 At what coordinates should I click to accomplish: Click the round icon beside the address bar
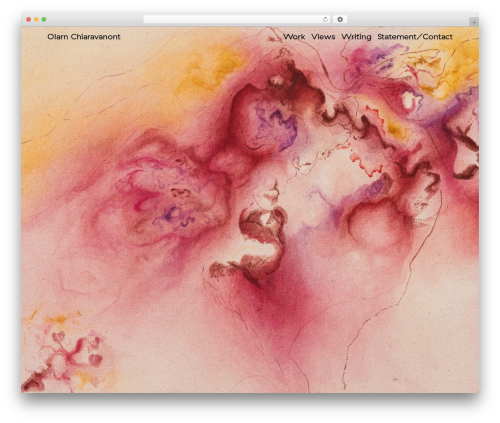coord(340,19)
